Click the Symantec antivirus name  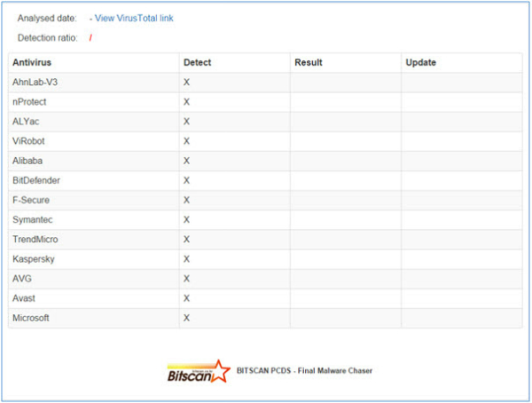33,220
